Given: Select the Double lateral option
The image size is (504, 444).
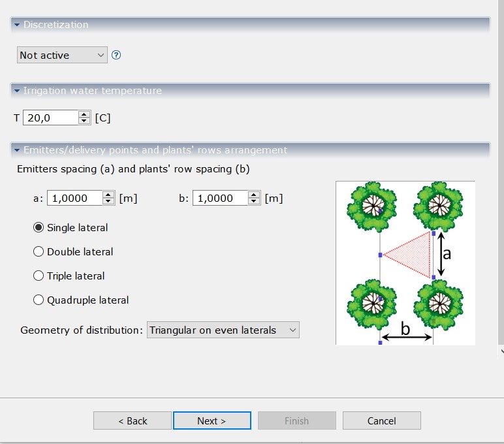Looking at the screenshot, I should click(x=39, y=252).
